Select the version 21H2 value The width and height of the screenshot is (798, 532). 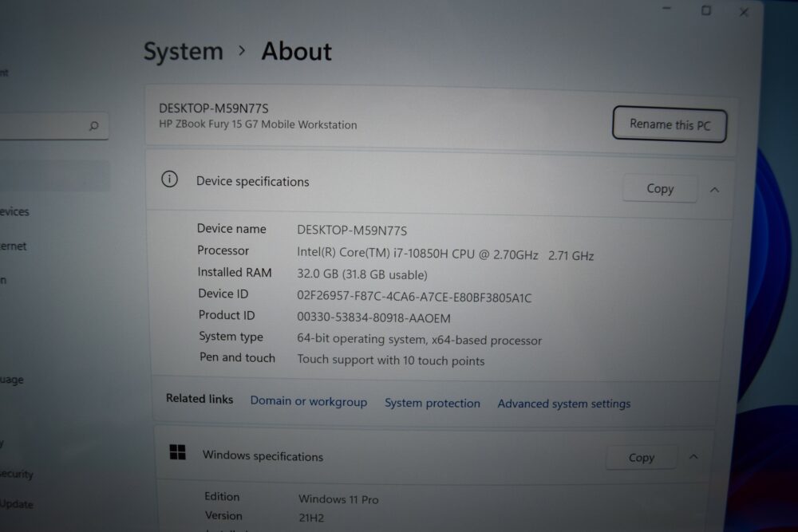point(311,518)
